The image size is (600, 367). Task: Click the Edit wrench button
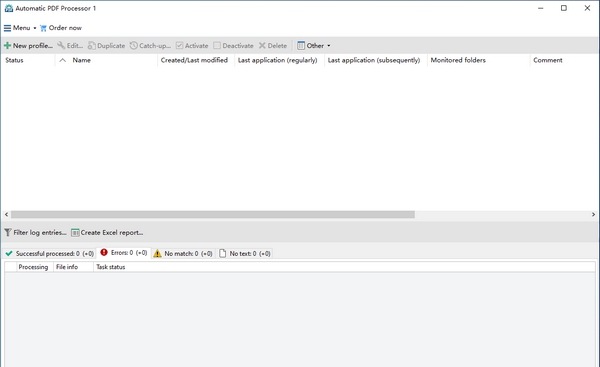click(70, 46)
